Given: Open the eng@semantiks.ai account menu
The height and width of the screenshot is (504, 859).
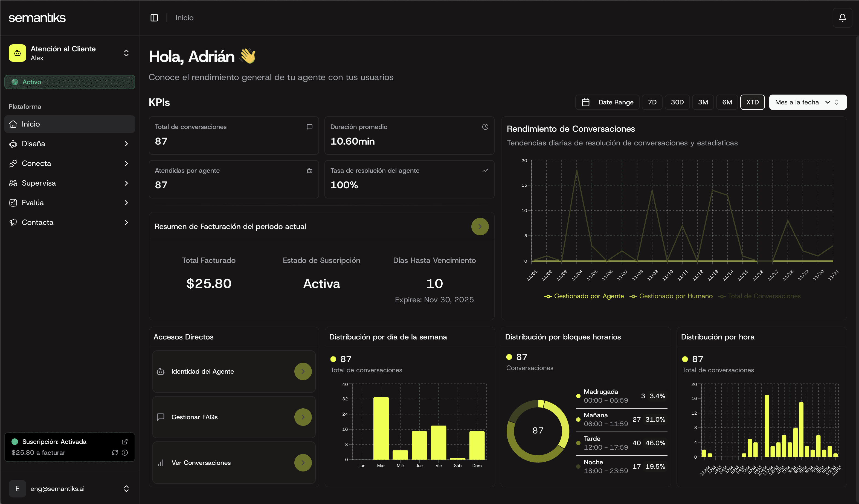Looking at the screenshot, I should pyautogui.click(x=69, y=489).
